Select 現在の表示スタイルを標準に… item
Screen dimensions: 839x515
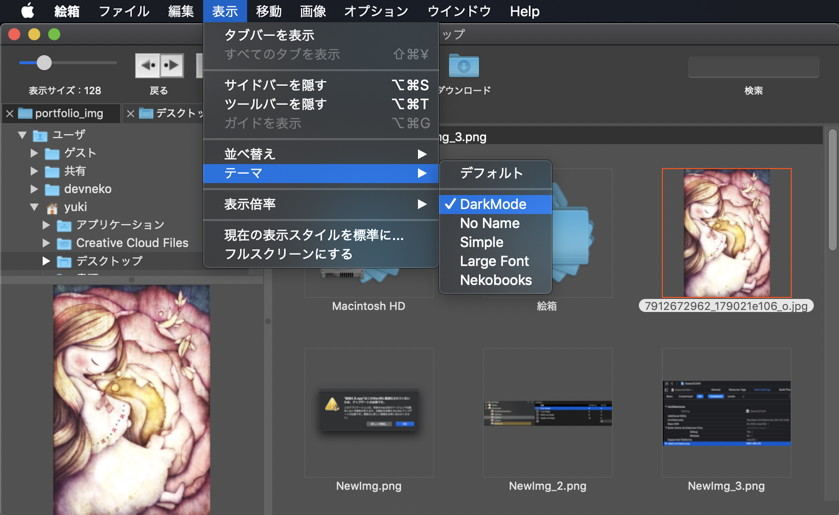[x=321, y=235]
